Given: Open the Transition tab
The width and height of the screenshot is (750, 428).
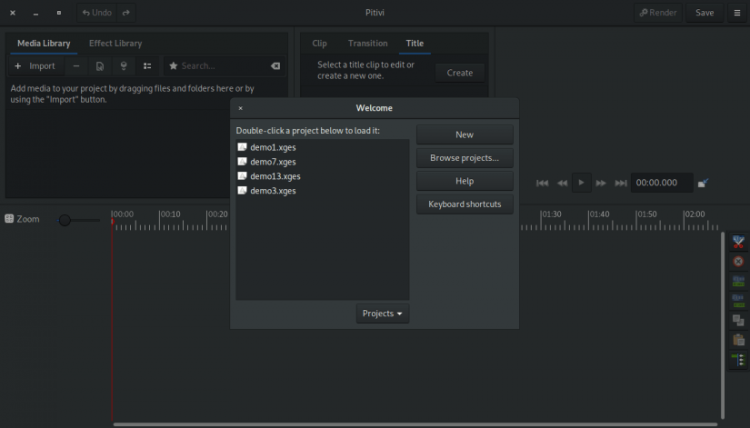Looking at the screenshot, I should pyautogui.click(x=368, y=44).
